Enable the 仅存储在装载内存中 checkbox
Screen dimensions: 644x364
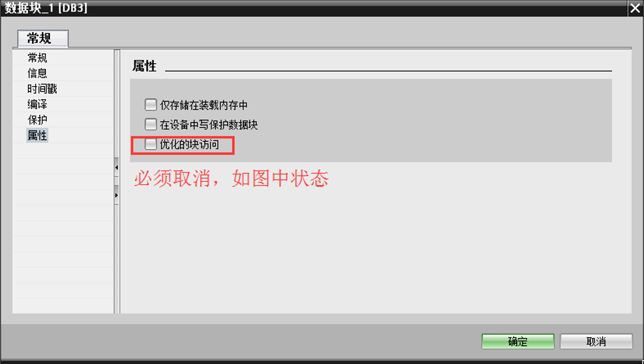pyautogui.click(x=151, y=104)
